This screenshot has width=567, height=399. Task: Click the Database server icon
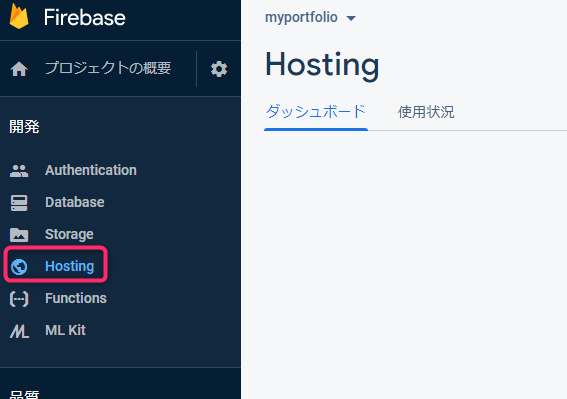point(19,203)
